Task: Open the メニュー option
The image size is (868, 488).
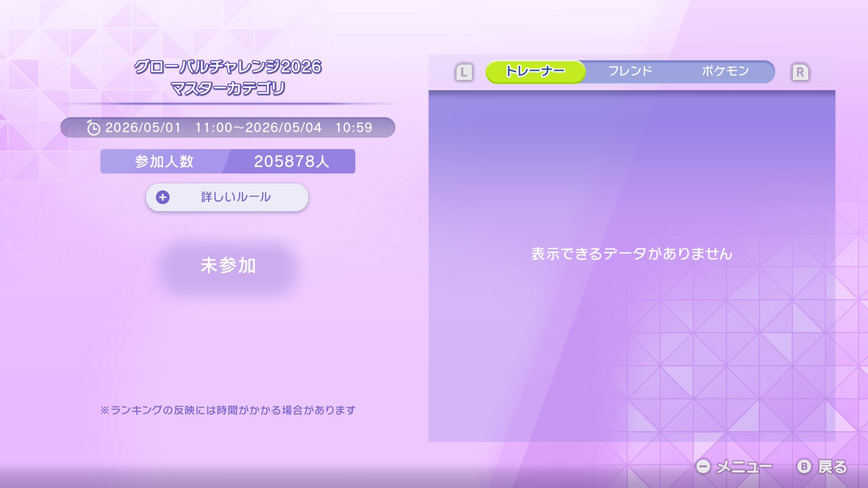Action: 744,467
